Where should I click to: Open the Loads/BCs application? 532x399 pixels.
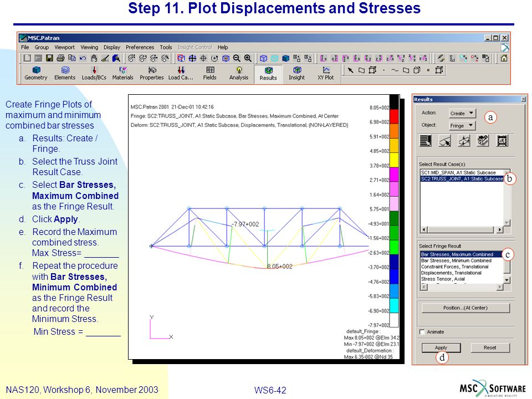(94, 73)
